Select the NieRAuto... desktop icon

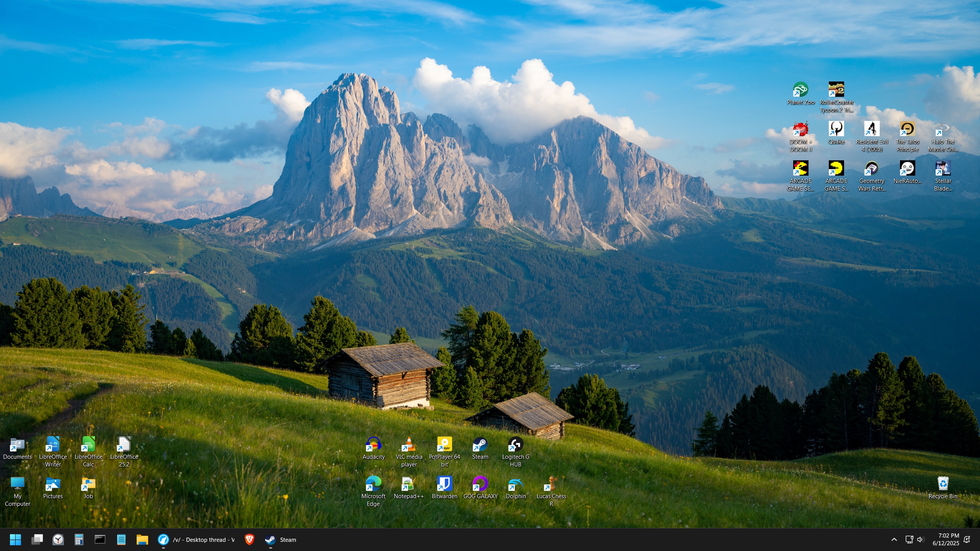click(907, 172)
